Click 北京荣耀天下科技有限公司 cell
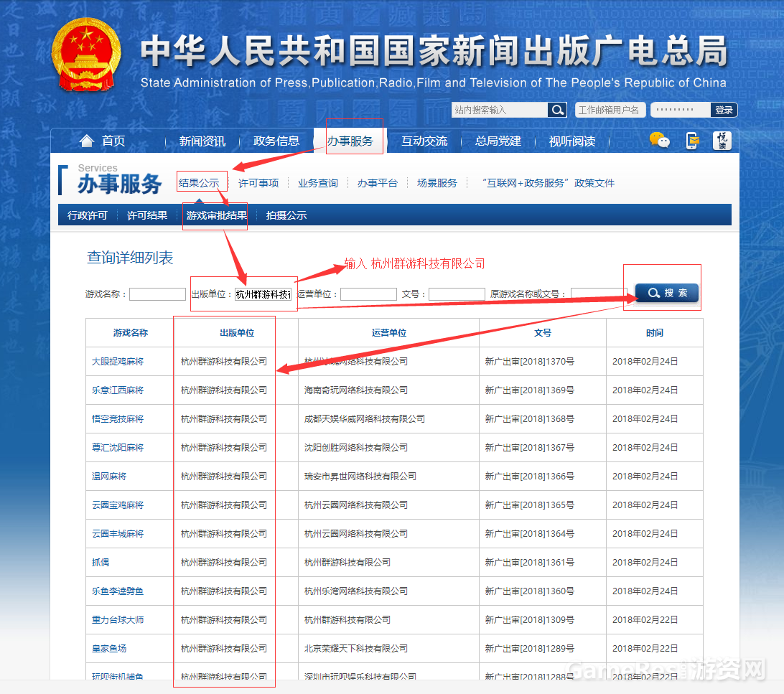This screenshot has height=694, width=784. point(356,649)
